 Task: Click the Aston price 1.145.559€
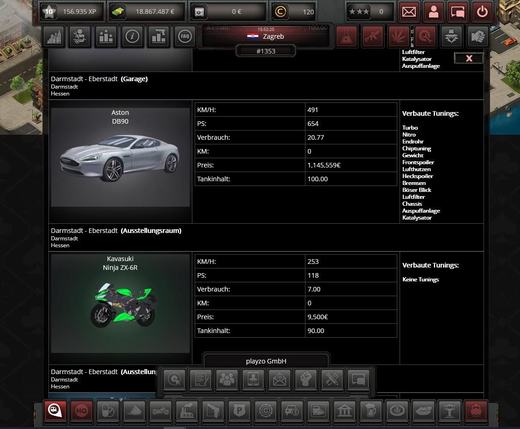click(x=324, y=165)
